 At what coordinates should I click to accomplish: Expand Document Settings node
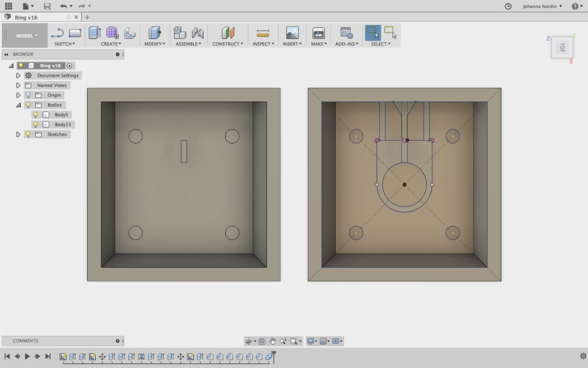coord(18,75)
